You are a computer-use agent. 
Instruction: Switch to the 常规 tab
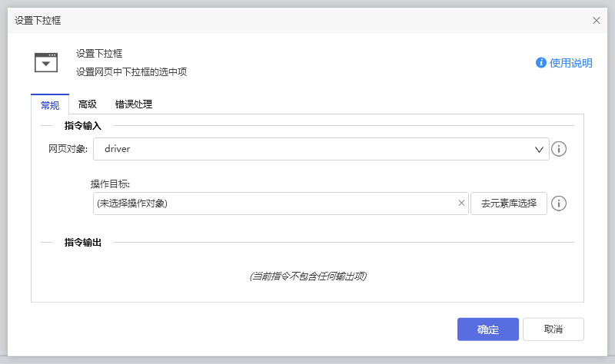(x=49, y=105)
